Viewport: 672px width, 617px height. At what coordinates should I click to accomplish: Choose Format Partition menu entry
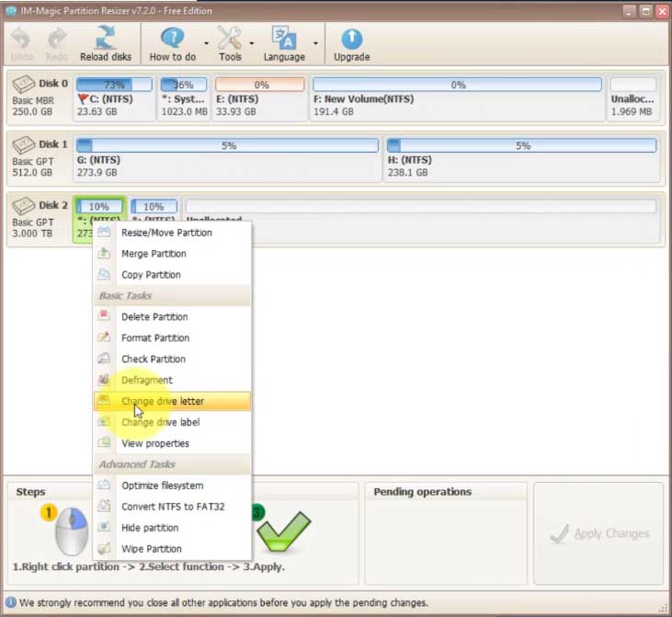(x=172, y=337)
